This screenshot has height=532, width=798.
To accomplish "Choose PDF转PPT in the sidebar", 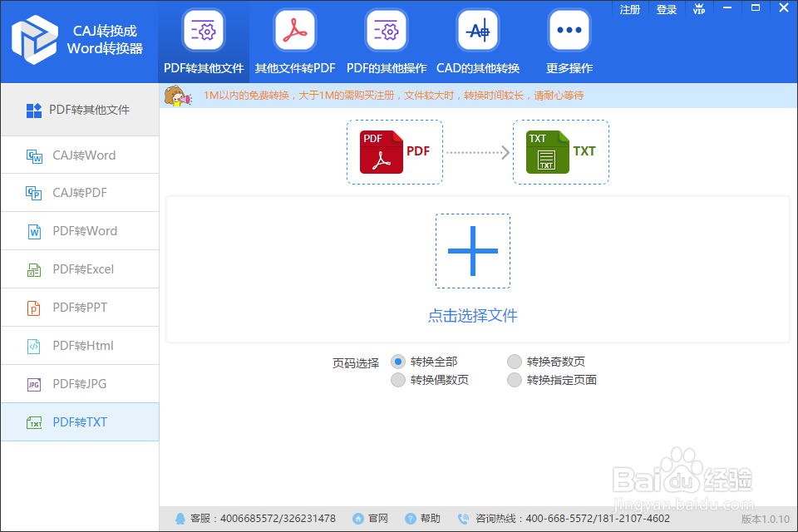I will (80, 308).
